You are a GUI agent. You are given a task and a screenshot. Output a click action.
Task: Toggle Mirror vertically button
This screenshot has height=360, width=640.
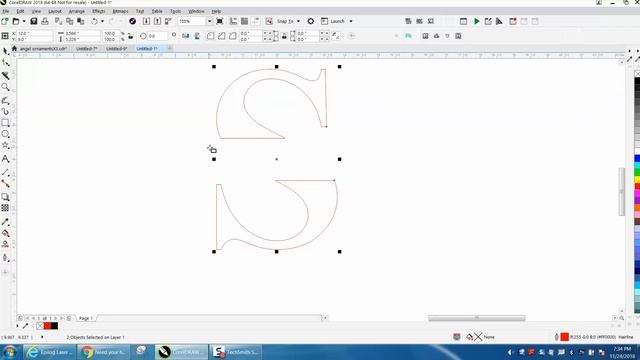coord(197,36)
